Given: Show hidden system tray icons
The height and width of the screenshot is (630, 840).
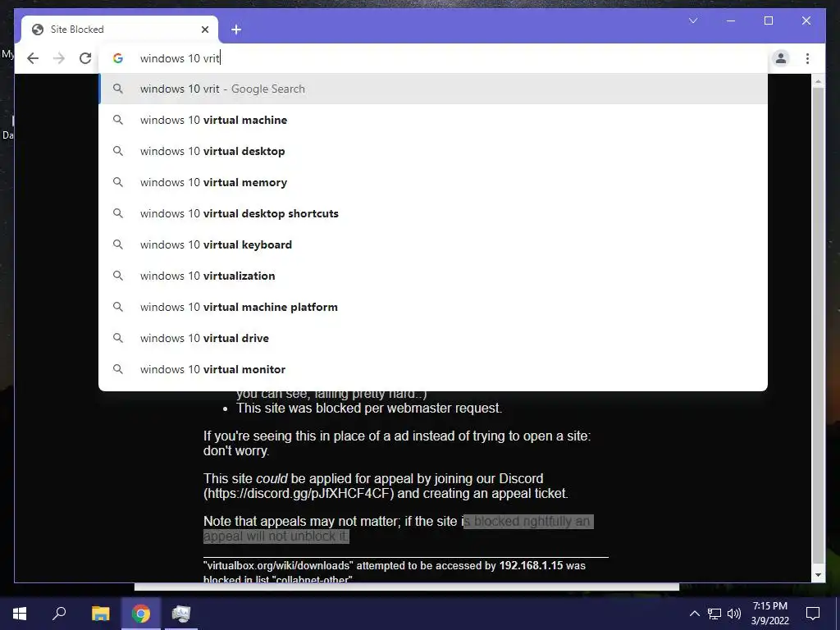Looking at the screenshot, I should coord(694,614).
